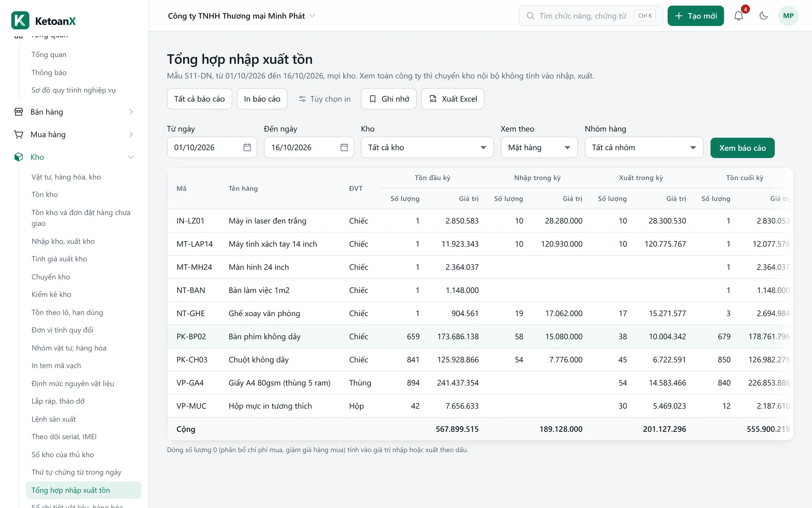
Task: Open the Kho warehouse dropdown
Action: [427, 147]
